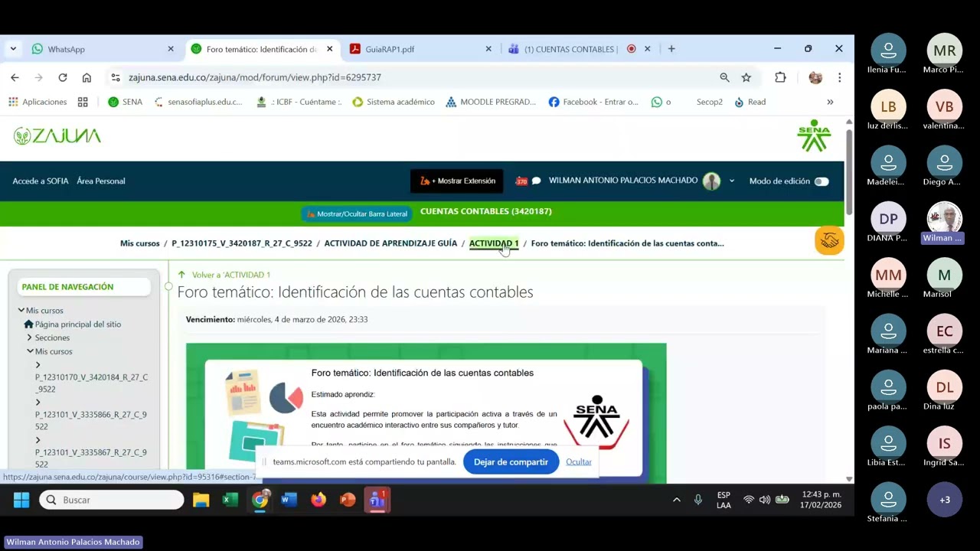Expand the user menu dropdown arrow
Viewport: 980px width, 551px height.
[x=731, y=181]
